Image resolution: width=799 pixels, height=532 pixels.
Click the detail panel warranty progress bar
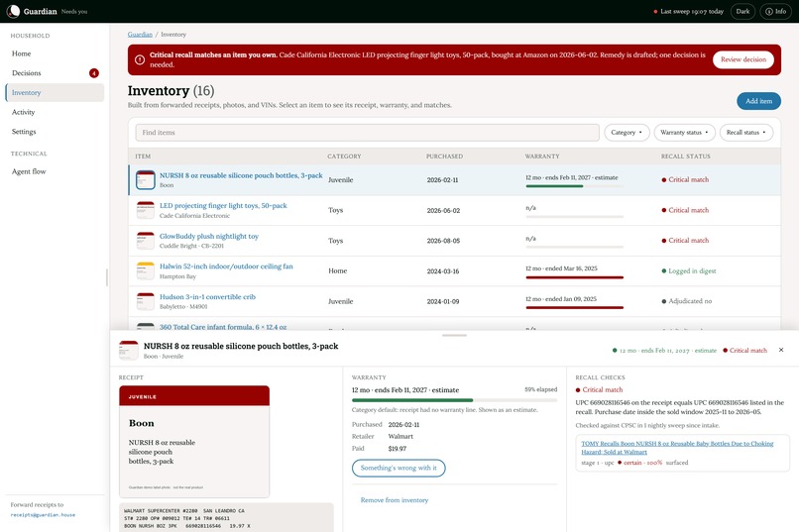point(454,400)
